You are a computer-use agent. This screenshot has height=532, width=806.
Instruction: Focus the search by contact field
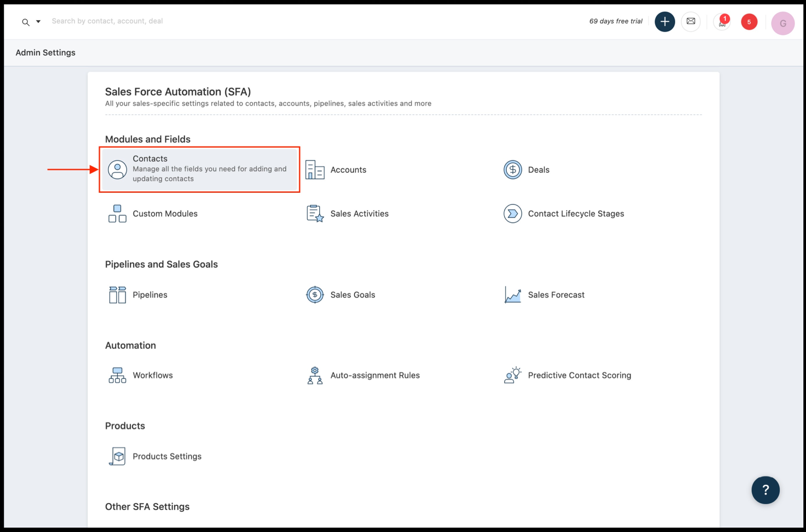point(107,21)
